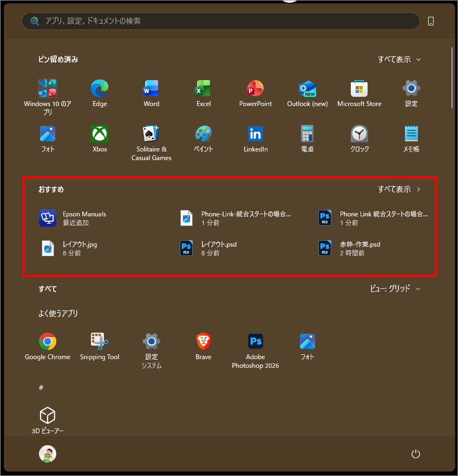Open Solitaire & Casual Games

[152, 134]
